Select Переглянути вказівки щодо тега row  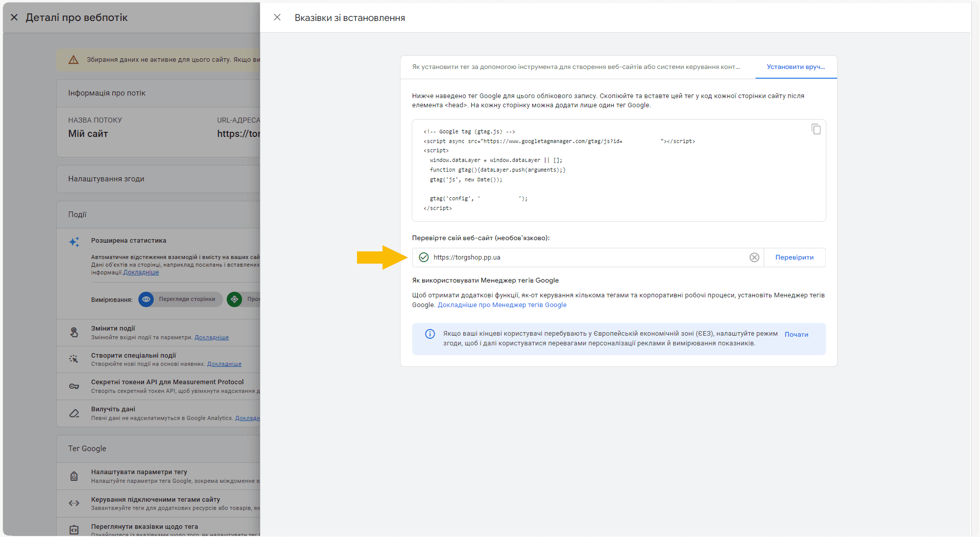pyautogui.click(x=158, y=528)
